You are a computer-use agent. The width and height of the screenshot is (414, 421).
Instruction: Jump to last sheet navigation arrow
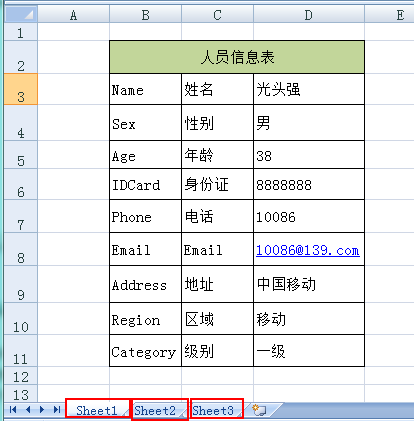pyautogui.click(x=57, y=410)
